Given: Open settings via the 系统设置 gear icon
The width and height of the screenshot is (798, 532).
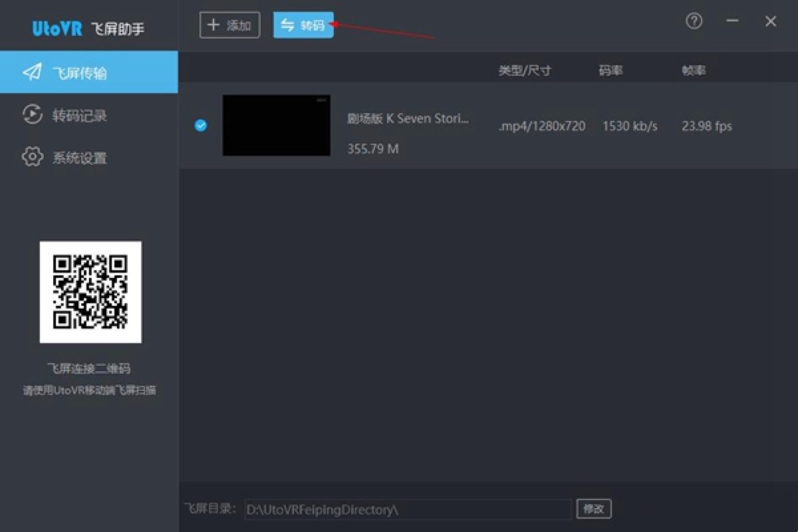Looking at the screenshot, I should pyautogui.click(x=31, y=157).
